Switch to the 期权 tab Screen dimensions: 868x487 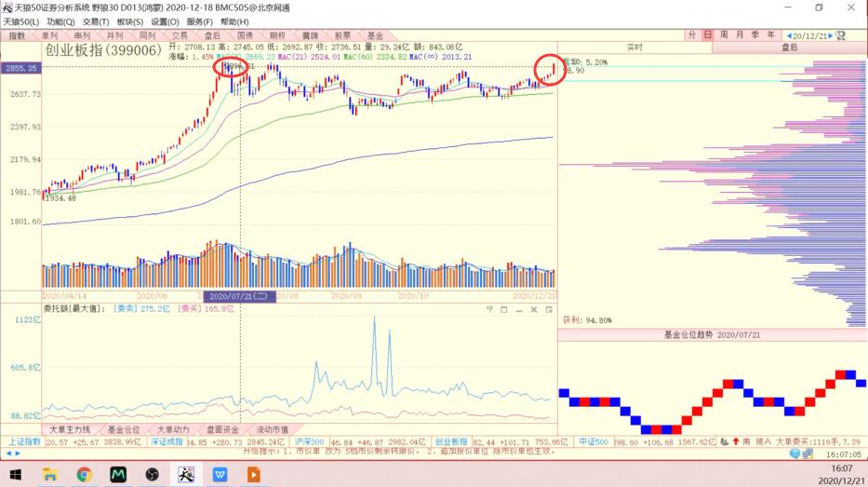pyautogui.click(x=277, y=35)
